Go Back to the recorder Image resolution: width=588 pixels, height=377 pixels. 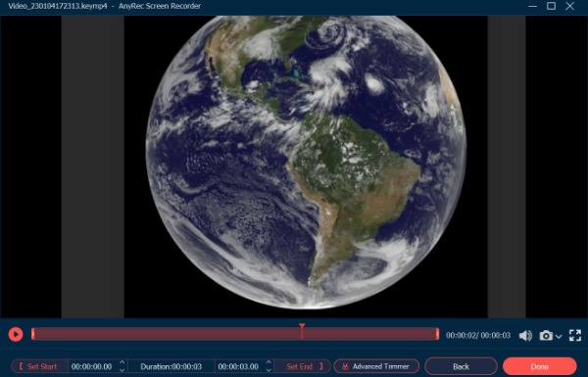click(461, 366)
